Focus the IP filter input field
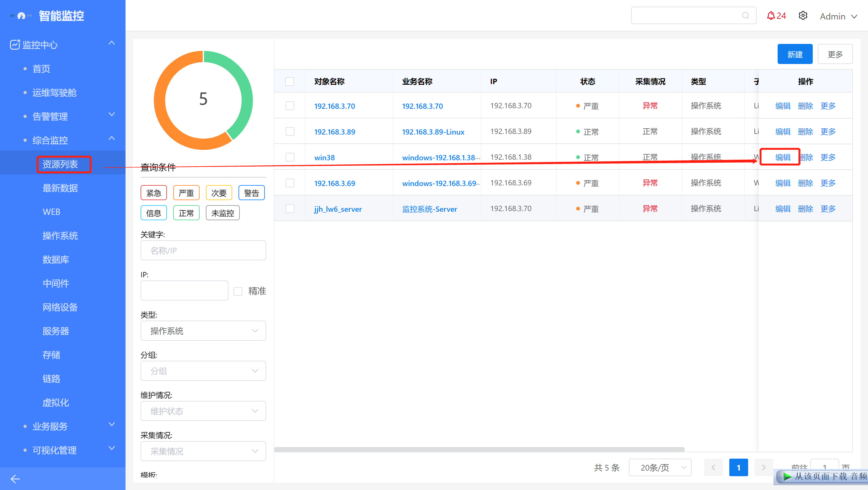868x490 pixels. [x=184, y=290]
